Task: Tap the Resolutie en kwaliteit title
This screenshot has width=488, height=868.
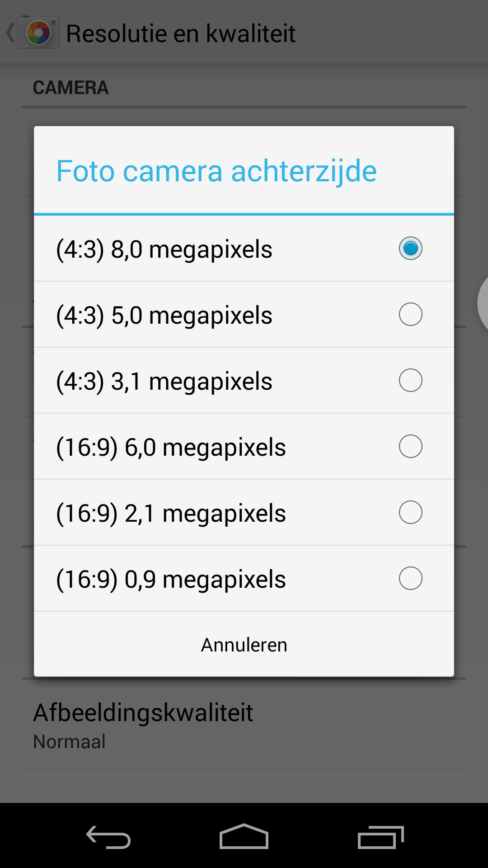Action: [181, 33]
